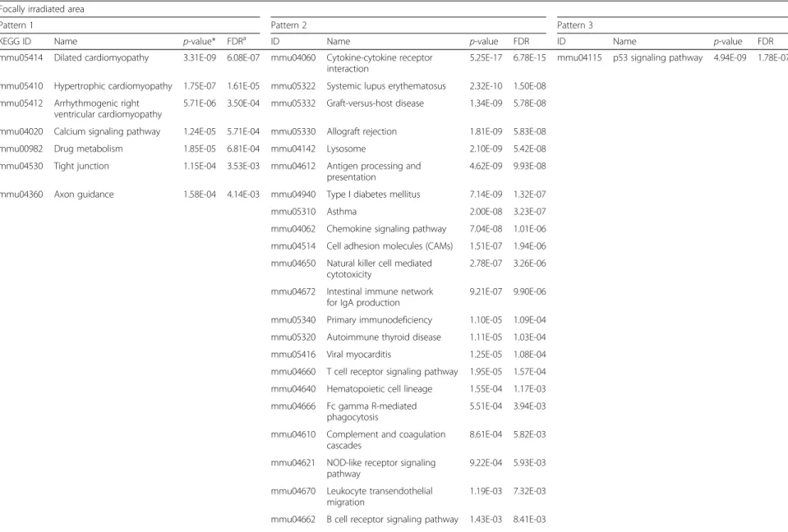This screenshot has width=788, height=532.
Task: Select FDR value 8.41E-03
Action: (530, 520)
